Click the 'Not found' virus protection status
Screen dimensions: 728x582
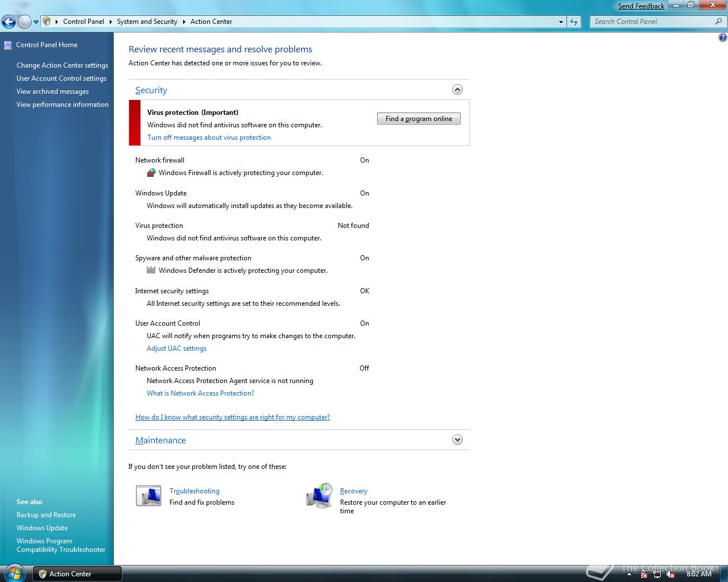tap(353, 226)
